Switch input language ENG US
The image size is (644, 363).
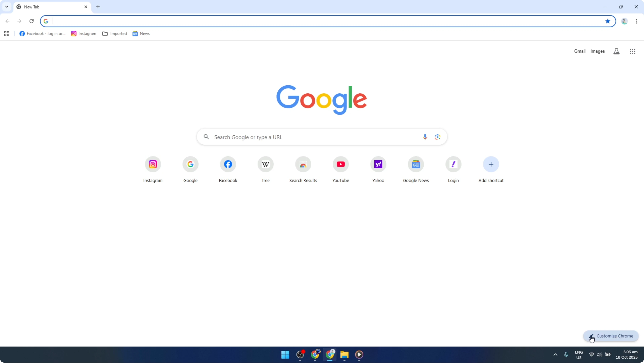(579, 355)
